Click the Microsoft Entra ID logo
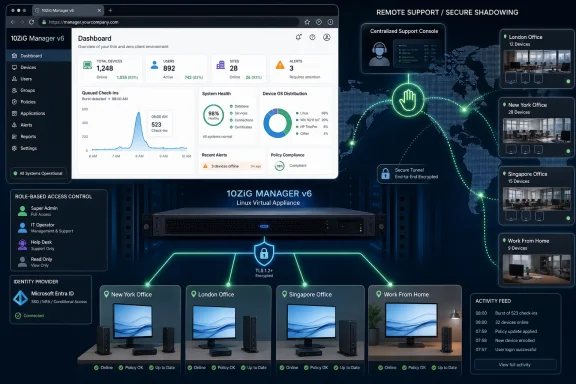The width and height of the screenshot is (576, 384). pyautogui.click(x=21, y=298)
